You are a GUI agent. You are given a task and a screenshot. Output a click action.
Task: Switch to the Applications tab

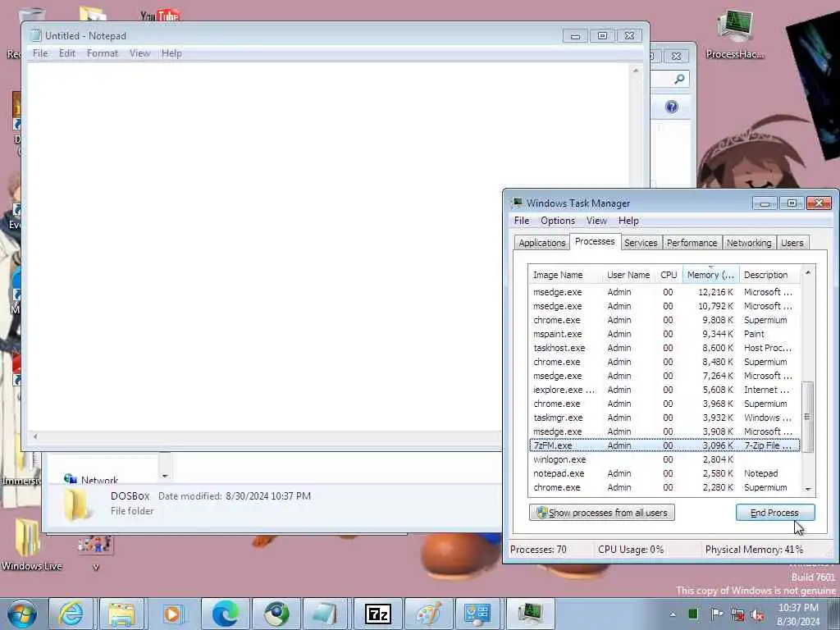(x=541, y=243)
